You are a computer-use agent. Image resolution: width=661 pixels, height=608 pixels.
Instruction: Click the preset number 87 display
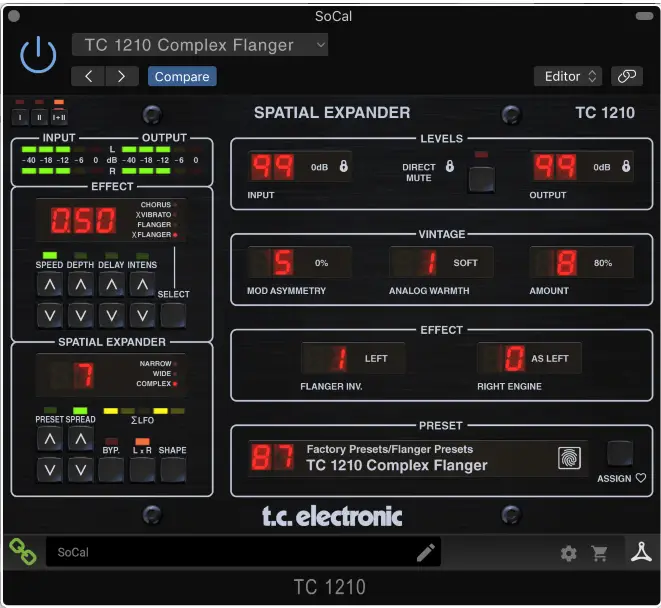click(273, 458)
